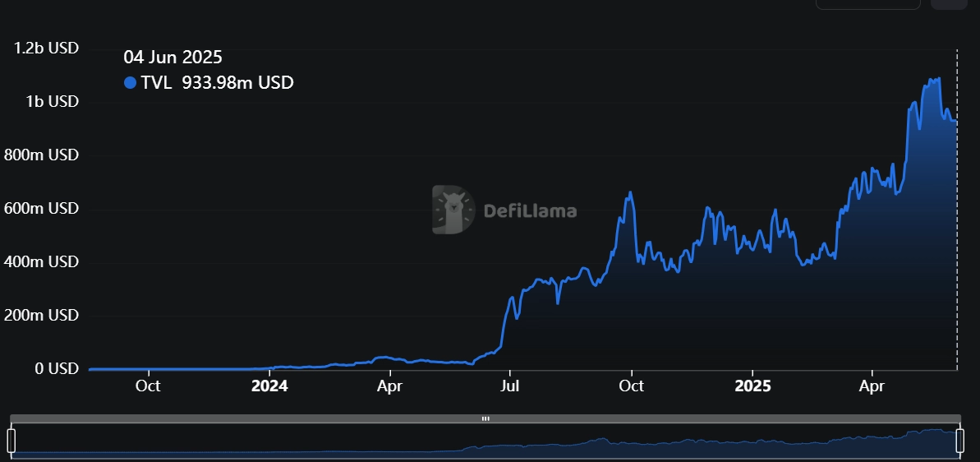Screen dimensions: 980x462
Task: Click the '2024' year axis label
Action: [269, 386]
